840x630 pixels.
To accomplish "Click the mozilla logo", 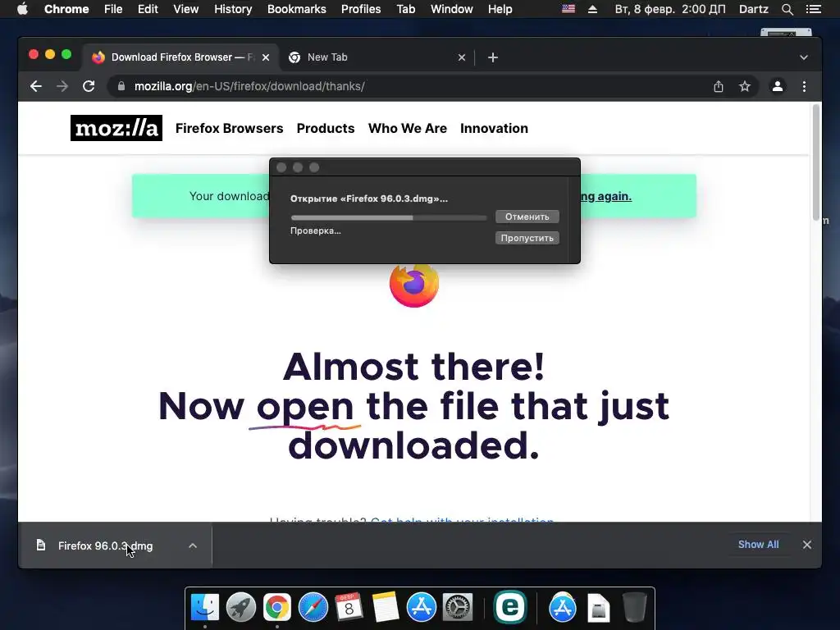I will click(116, 128).
